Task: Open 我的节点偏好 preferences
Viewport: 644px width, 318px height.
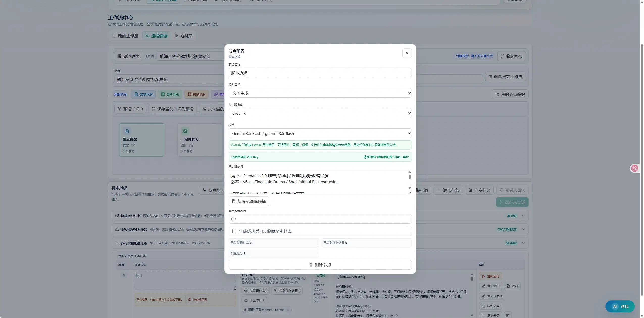Action: [x=510, y=94]
